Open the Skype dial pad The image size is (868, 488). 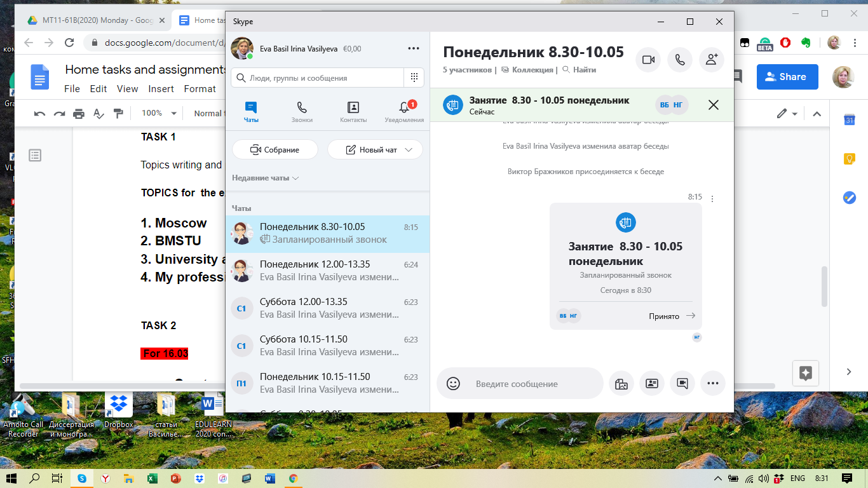pyautogui.click(x=414, y=78)
